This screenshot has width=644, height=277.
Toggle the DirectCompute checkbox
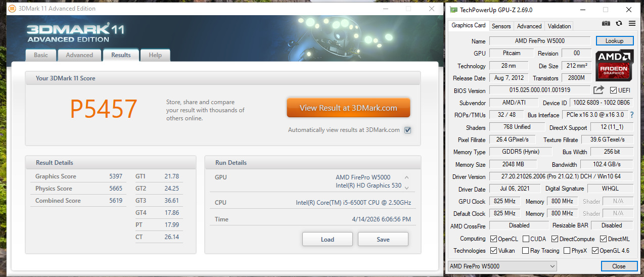pos(555,239)
